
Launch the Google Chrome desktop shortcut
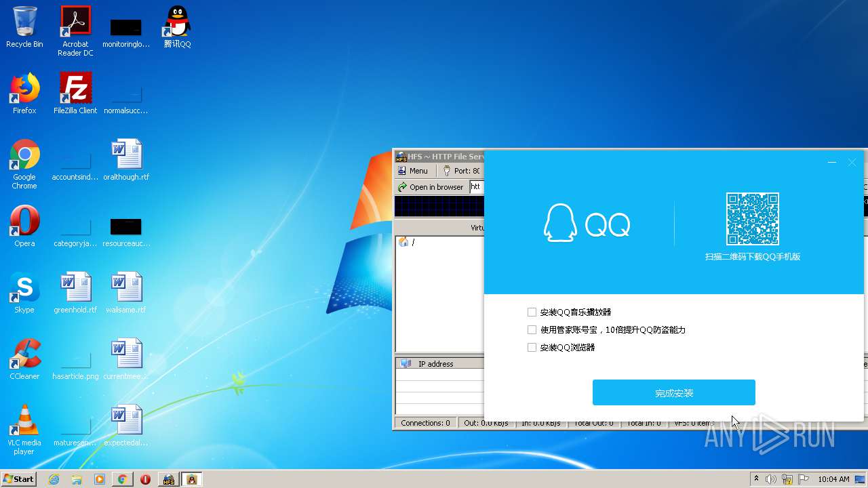tap(24, 165)
